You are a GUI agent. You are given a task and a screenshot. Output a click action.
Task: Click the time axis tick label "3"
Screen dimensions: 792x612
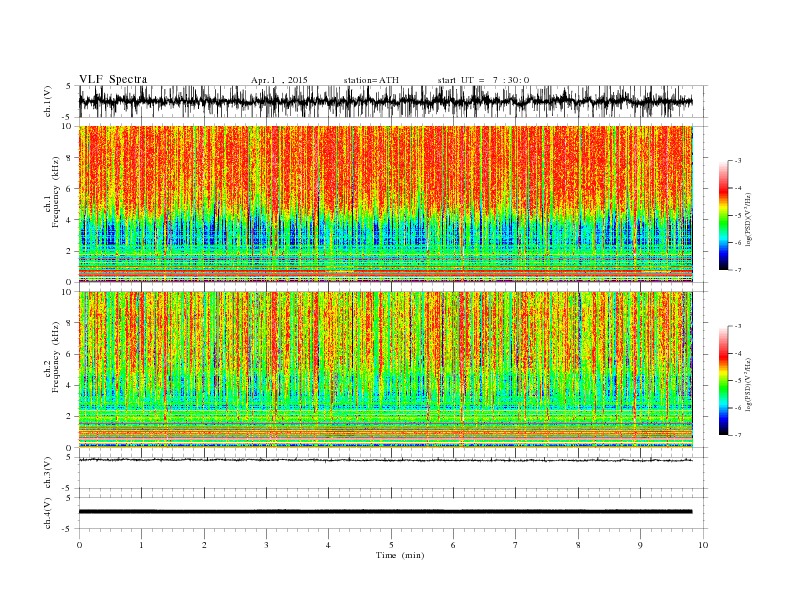[266, 545]
